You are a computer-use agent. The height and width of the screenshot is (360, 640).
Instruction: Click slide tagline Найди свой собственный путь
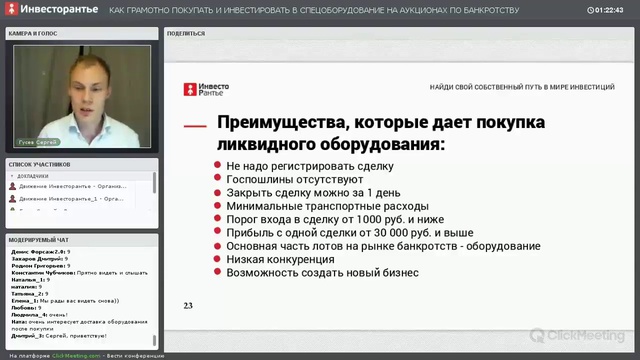[x=522, y=87]
